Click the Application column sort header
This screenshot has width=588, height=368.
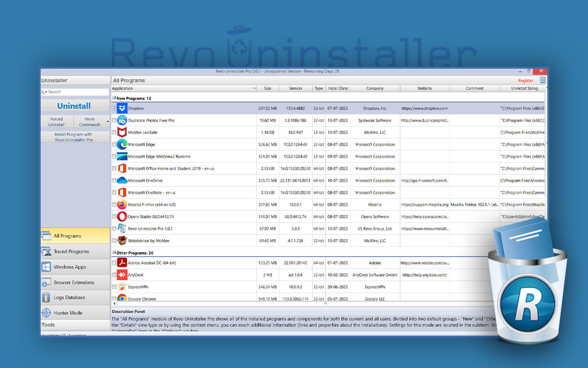[x=181, y=88]
